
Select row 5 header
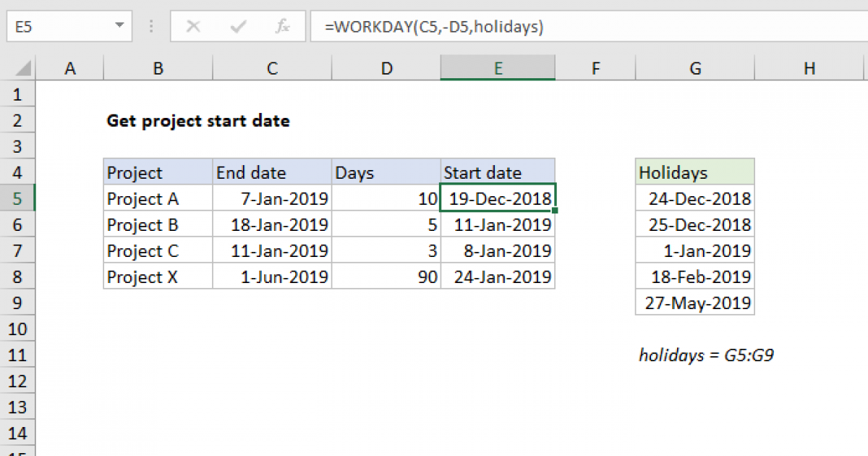pyautogui.click(x=17, y=198)
